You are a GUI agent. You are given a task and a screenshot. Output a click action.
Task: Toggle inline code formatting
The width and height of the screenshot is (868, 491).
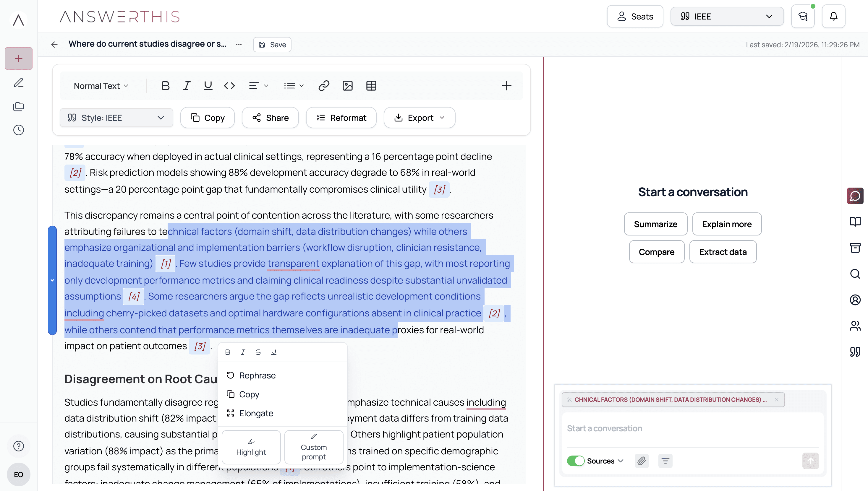click(229, 86)
